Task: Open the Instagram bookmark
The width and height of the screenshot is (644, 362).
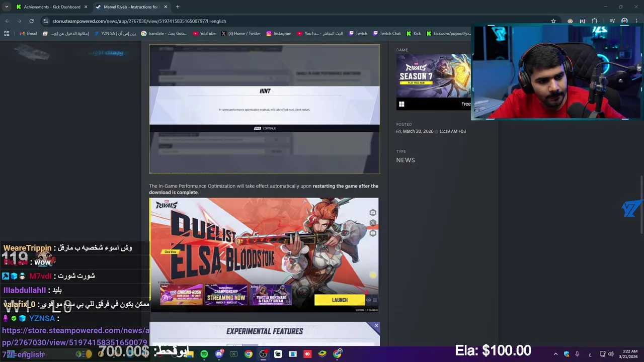Action: click(x=279, y=34)
